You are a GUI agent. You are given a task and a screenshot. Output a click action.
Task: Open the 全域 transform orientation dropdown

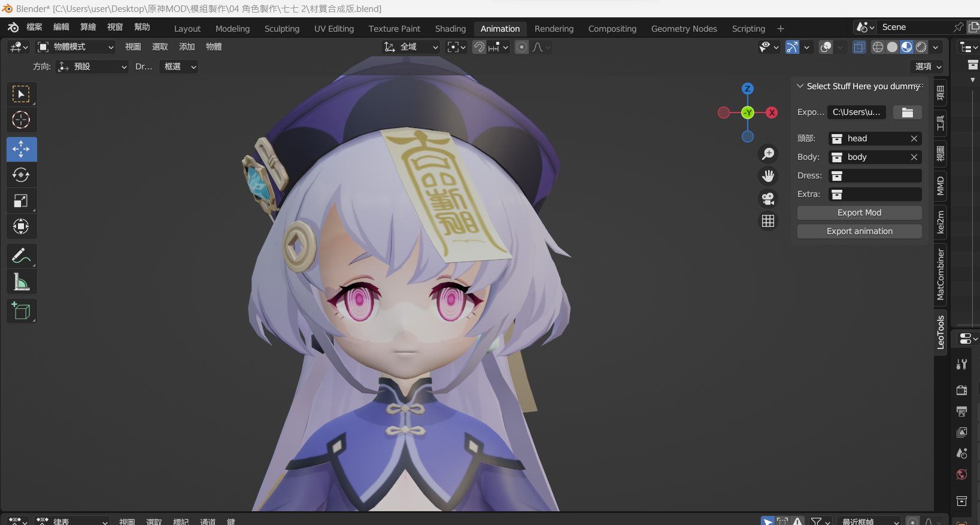(x=411, y=47)
